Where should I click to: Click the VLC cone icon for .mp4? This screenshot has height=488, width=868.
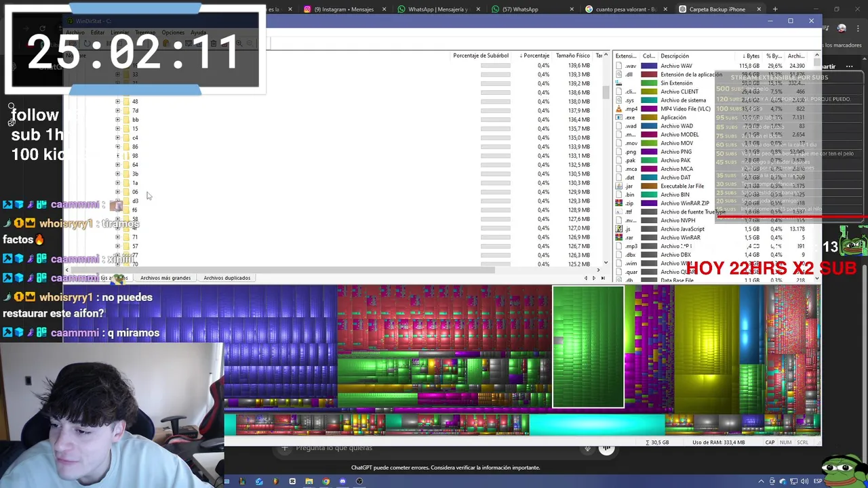pos(619,108)
